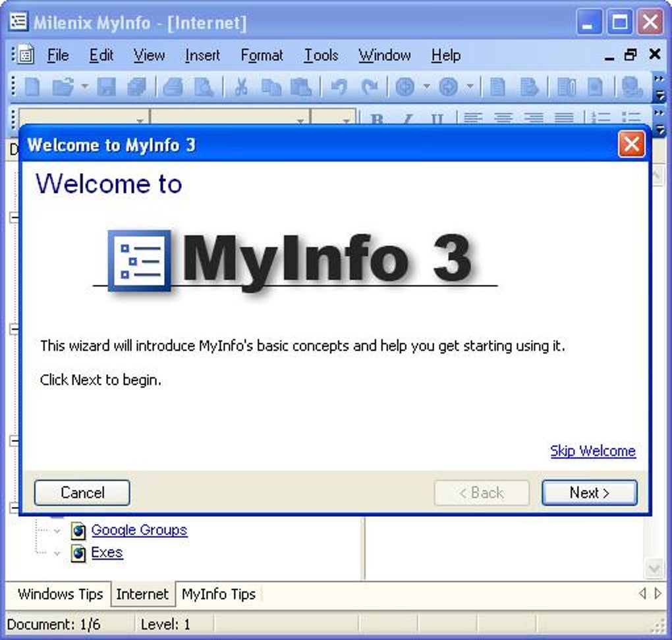The width and height of the screenshot is (672, 640).
Task: Toggle italic text formatting
Action: [x=407, y=119]
